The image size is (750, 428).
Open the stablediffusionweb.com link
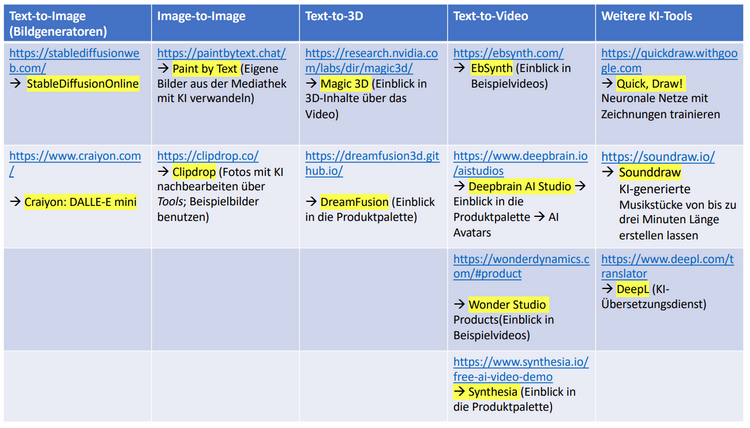[74, 61]
